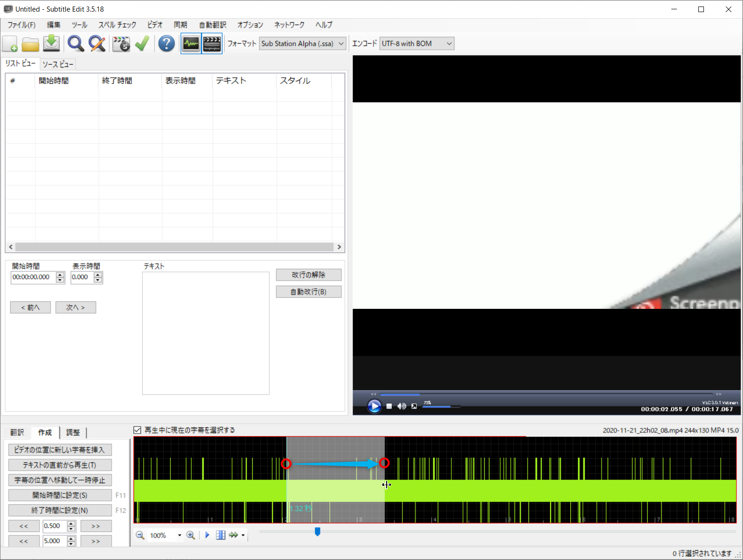The height and width of the screenshot is (560, 743).
Task: Toggle the video player display button
Action: (x=212, y=44)
